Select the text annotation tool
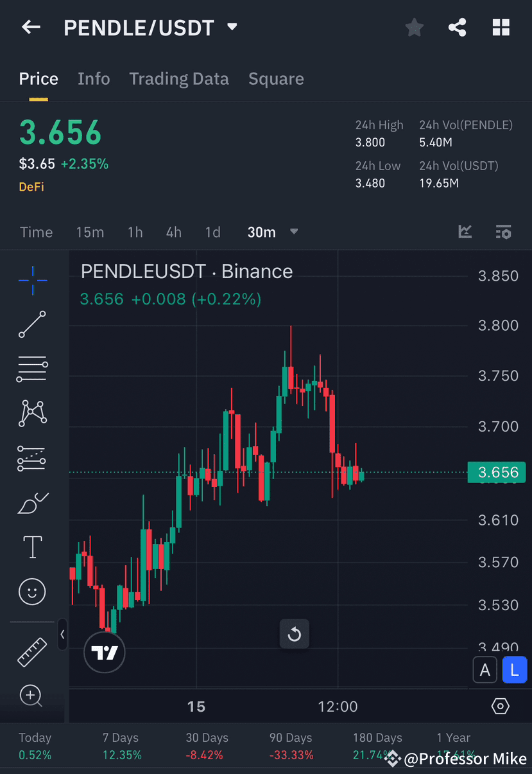This screenshot has width=532, height=774. click(31, 547)
